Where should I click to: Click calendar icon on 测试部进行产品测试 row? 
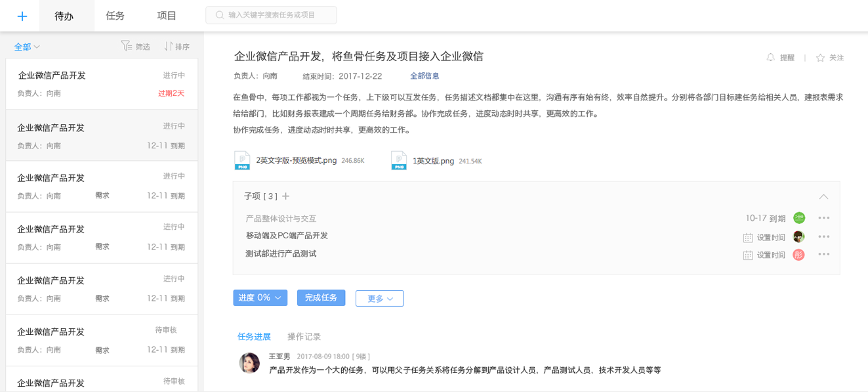click(748, 255)
